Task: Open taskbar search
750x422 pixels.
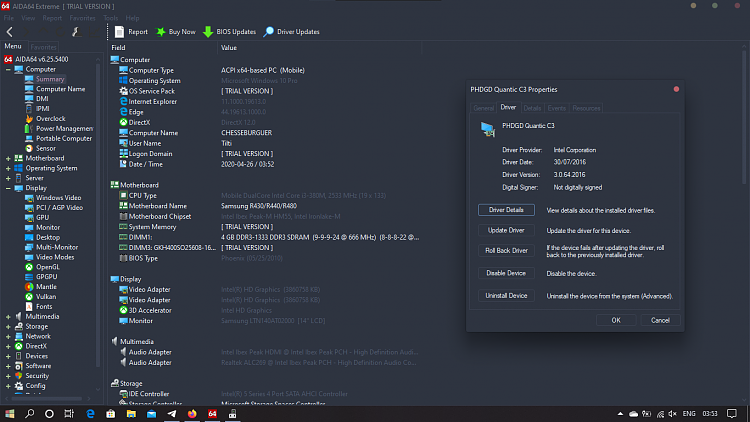Action: (30, 413)
